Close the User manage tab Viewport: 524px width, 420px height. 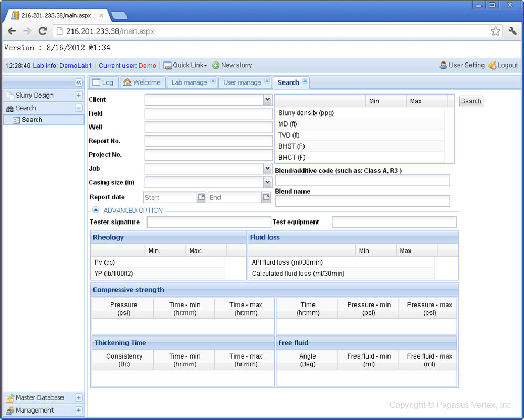click(x=267, y=81)
